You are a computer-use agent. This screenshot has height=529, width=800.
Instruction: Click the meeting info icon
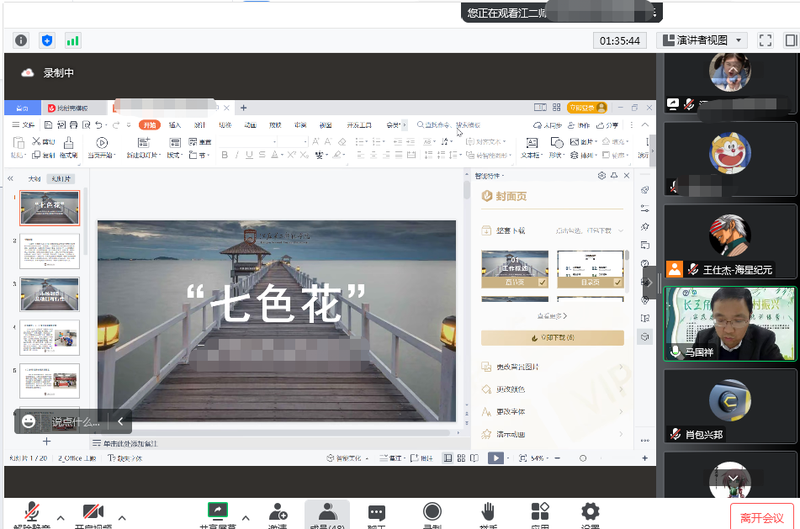click(20, 41)
